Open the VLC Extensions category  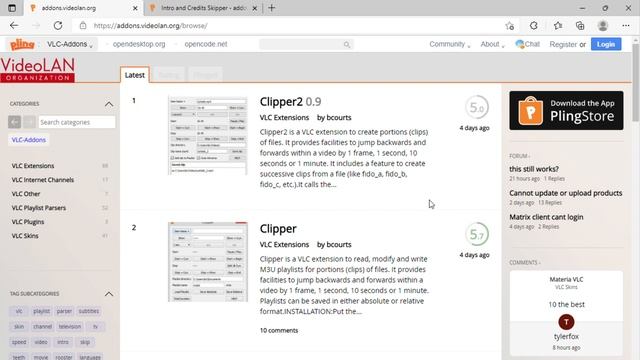33,166
